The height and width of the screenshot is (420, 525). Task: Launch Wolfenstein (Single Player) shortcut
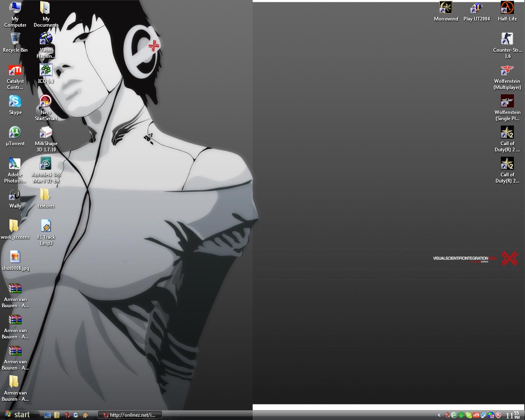click(x=507, y=108)
